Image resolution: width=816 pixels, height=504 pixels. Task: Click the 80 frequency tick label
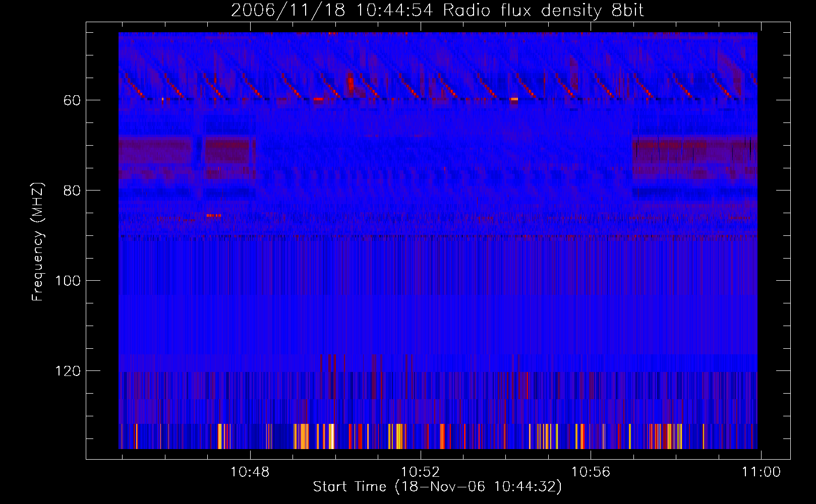[x=72, y=191]
